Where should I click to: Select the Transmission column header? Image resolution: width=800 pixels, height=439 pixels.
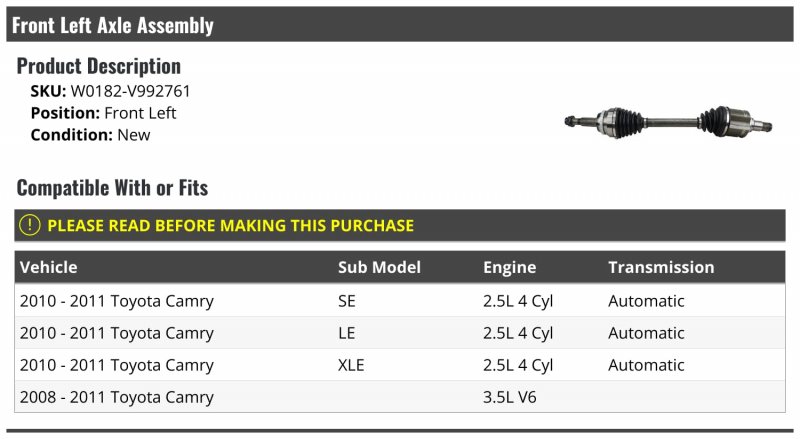coord(661,267)
